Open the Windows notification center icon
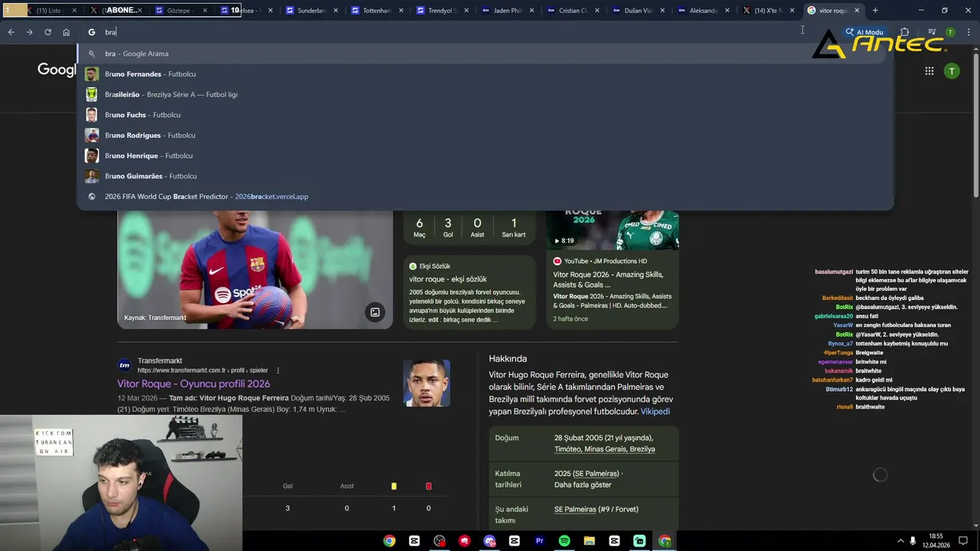Screen dimensions: 980x551 (x=964, y=541)
